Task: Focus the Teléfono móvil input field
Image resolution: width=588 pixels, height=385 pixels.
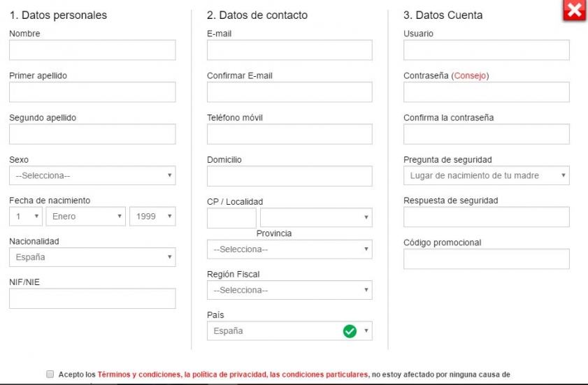Action: pos(289,134)
